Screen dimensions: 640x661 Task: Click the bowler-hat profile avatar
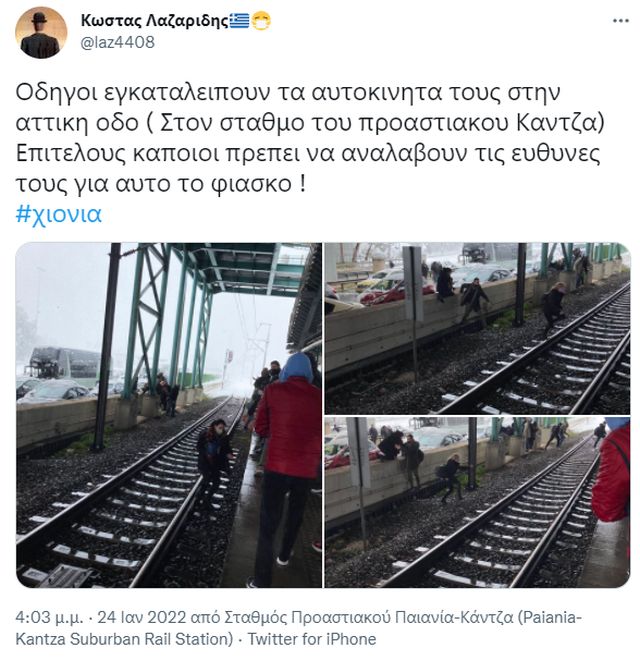[41, 32]
